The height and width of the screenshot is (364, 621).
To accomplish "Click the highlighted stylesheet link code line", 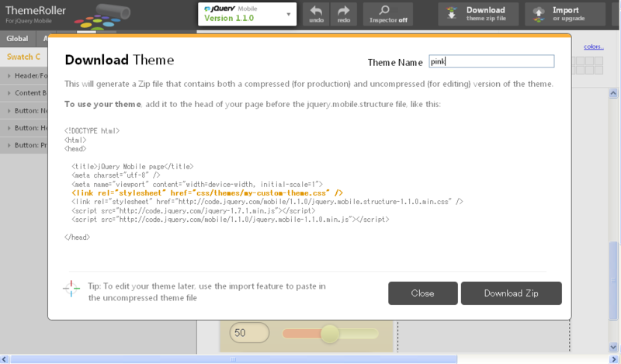I will (x=207, y=193).
